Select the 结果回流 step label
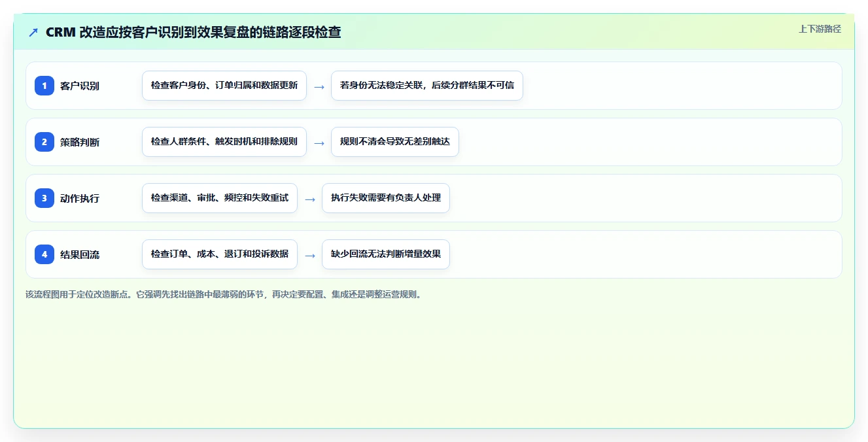The image size is (868, 442). tap(80, 254)
